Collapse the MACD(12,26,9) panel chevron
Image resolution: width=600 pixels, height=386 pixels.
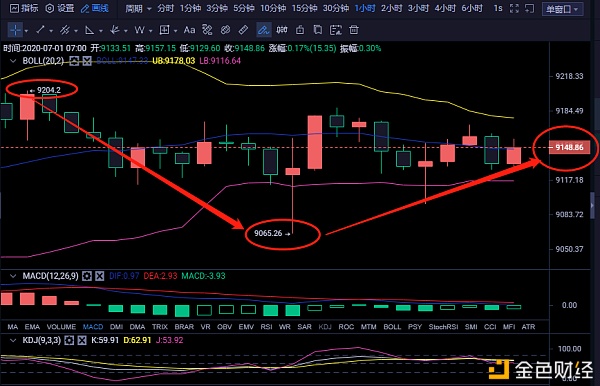13,276
